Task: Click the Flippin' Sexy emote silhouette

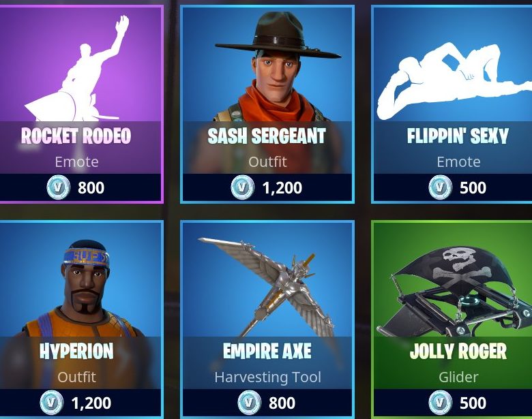Action: [455, 81]
